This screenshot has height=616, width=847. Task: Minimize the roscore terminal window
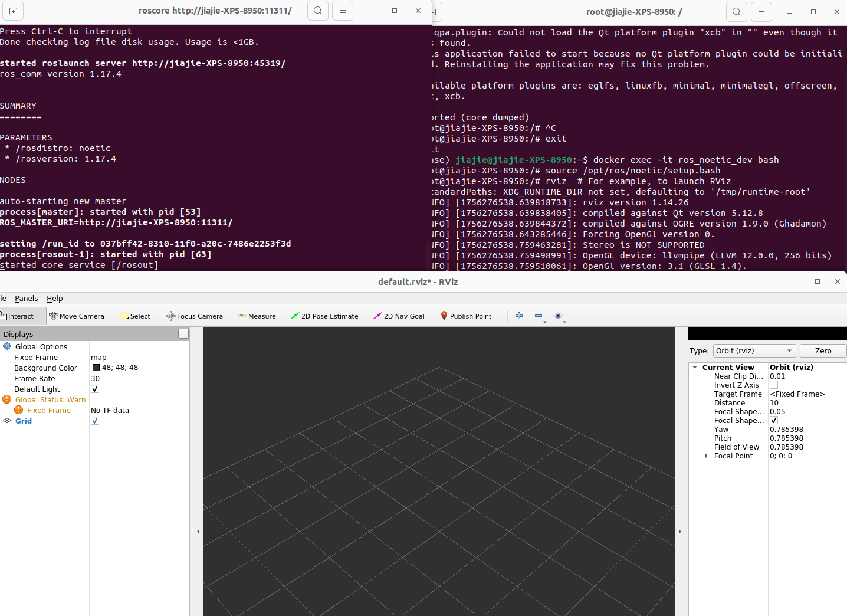[x=371, y=11]
